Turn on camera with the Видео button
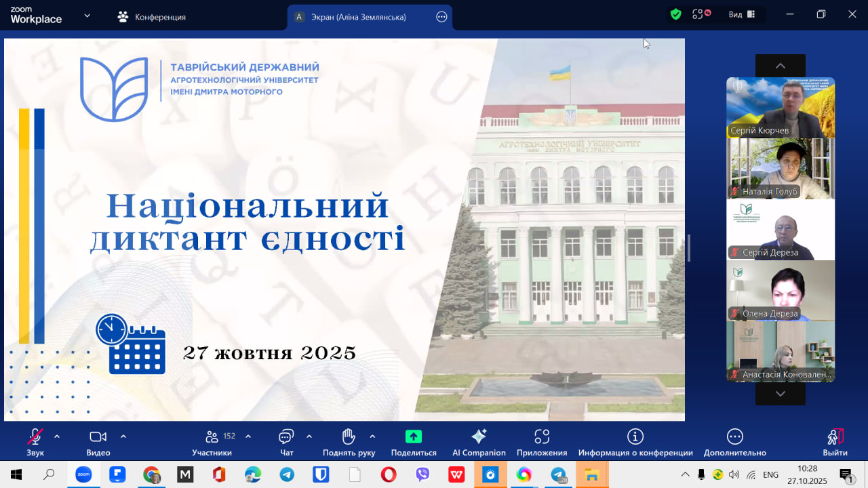The image size is (868, 488). click(x=98, y=442)
